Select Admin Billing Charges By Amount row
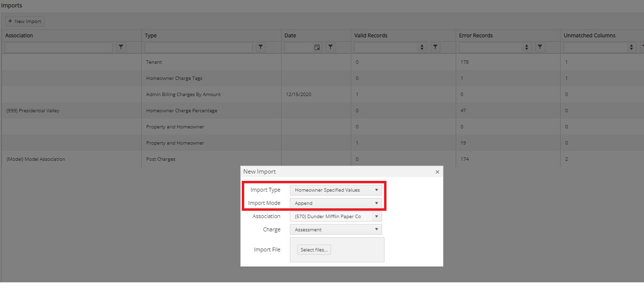Viewport: 644px width, 299px height. [x=322, y=95]
